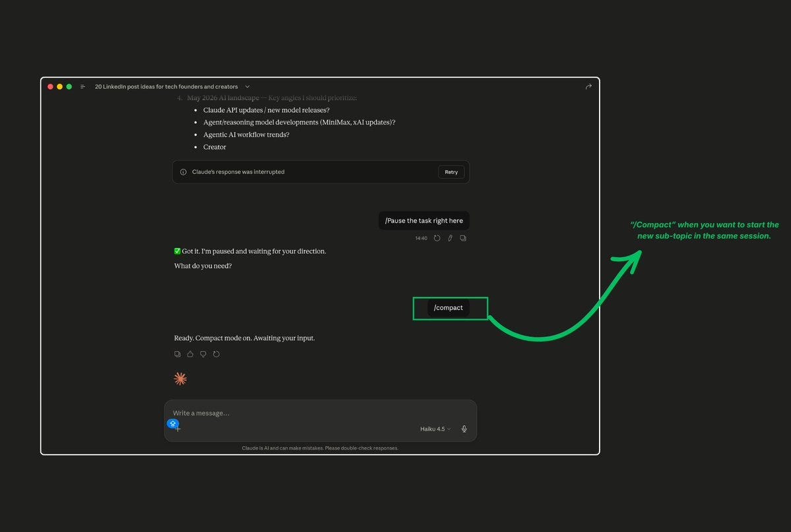Give thumbs up to the response
The image size is (791, 532).
tap(190, 354)
